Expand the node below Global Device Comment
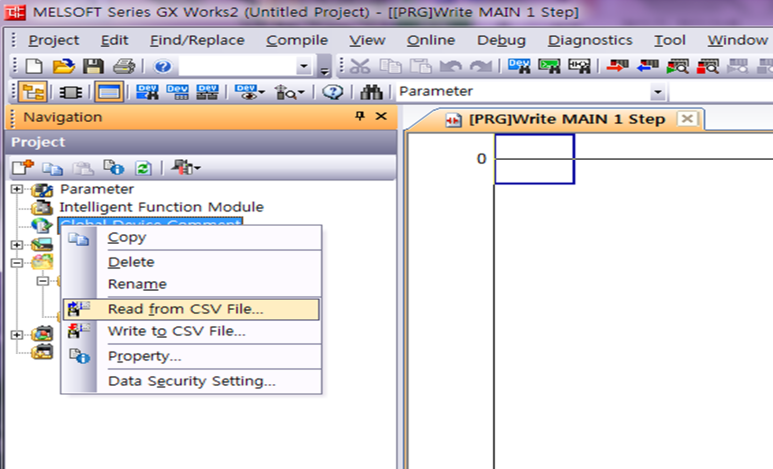Screen dimensions: 773x469 click(x=16, y=245)
